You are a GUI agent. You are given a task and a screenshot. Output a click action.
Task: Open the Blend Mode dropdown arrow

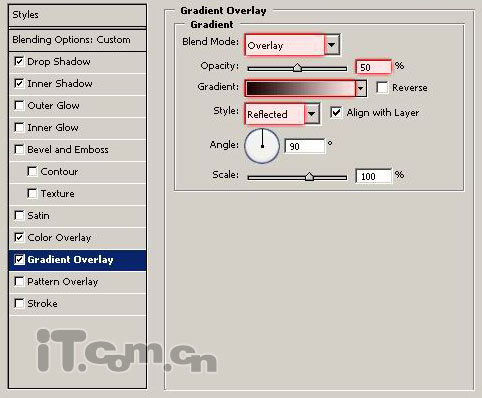coord(332,45)
